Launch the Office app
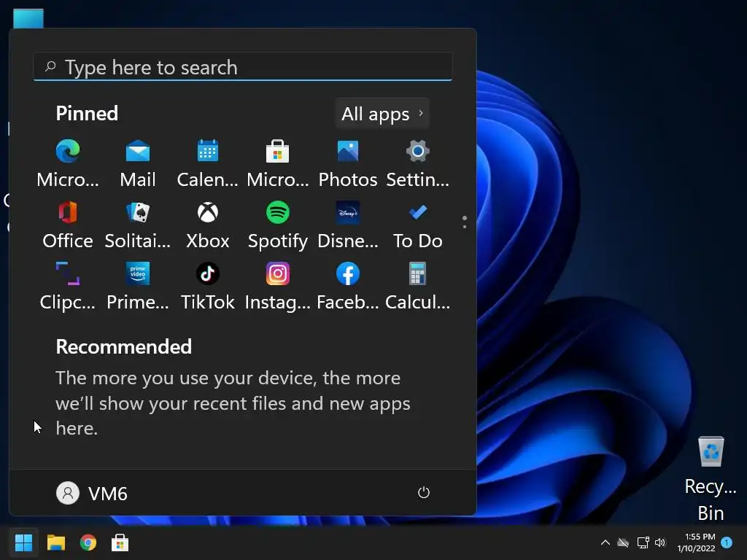Viewport: 747px width, 560px height. 68,225
